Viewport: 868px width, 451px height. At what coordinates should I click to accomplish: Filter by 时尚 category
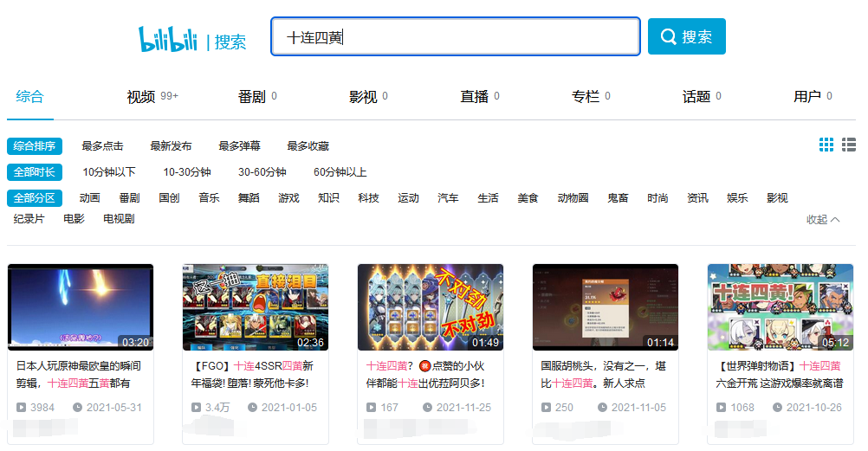657,198
